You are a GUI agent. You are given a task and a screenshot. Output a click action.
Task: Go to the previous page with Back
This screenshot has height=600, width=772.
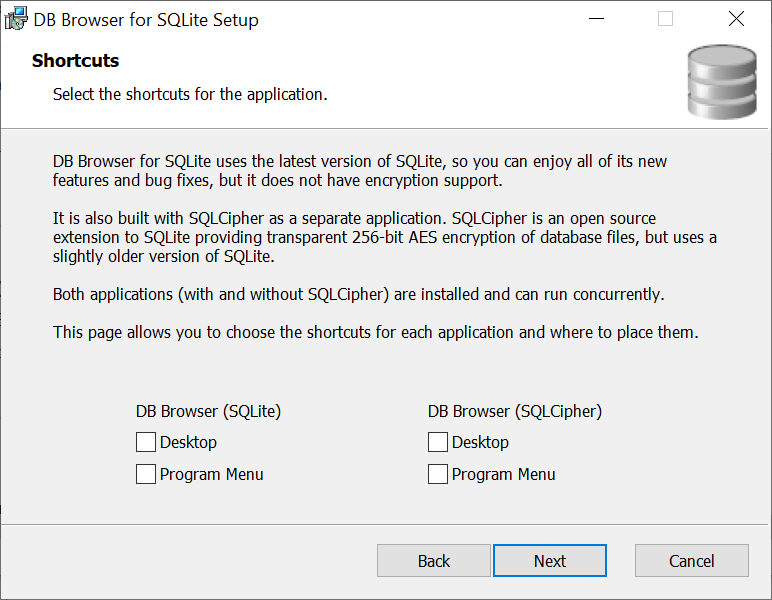tap(434, 561)
